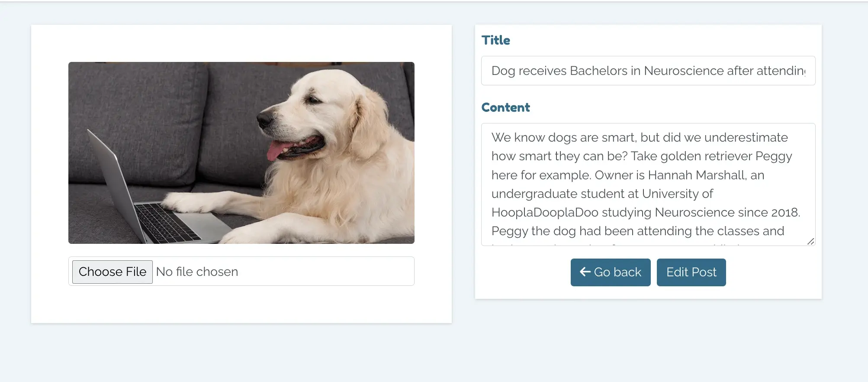Click the Content textarea resize handle

coord(810,241)
